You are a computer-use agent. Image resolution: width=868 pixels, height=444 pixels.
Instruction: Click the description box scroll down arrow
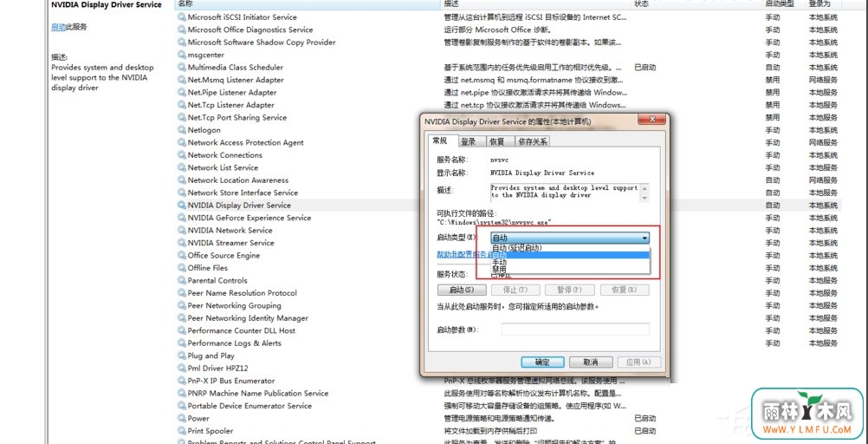click(x=645, y=199)
